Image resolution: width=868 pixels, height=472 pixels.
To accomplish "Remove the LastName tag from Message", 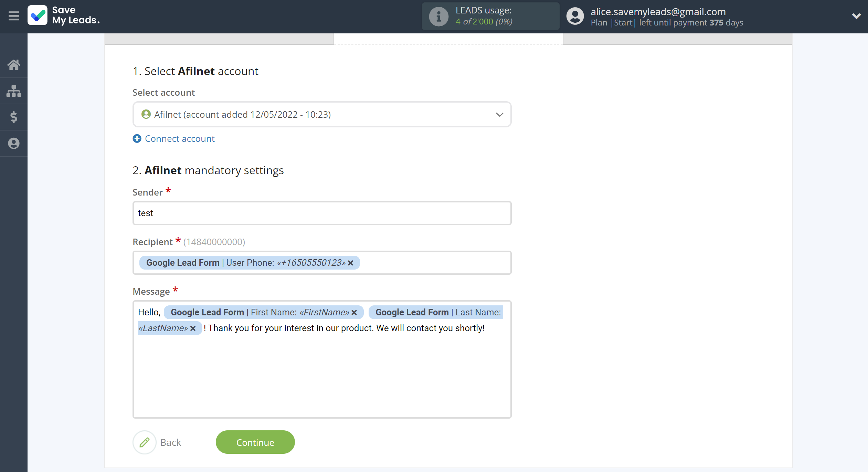I will click(193, 328).
